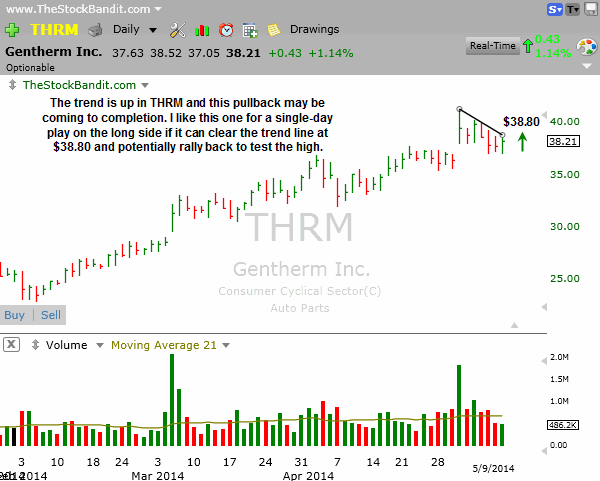Image resolution: width=600 pixels, height=481 pixels.
Task: Open the www.TheStockBandit.com title dropdown
Action: [x=158, y=9]
